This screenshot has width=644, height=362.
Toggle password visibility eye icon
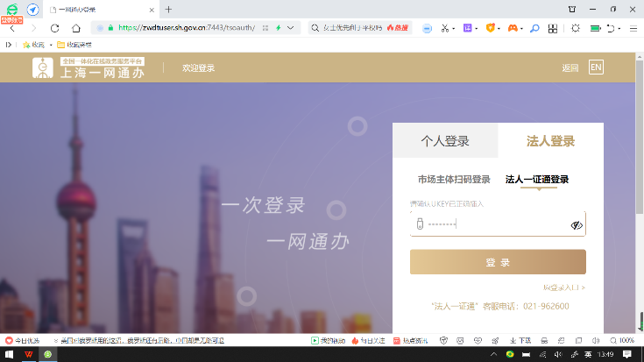tap(577, 225)
